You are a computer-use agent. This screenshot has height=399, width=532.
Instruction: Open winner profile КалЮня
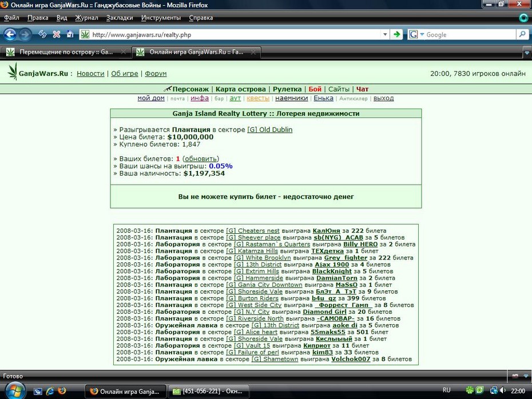pyautogui.click(x=326, y=230)
